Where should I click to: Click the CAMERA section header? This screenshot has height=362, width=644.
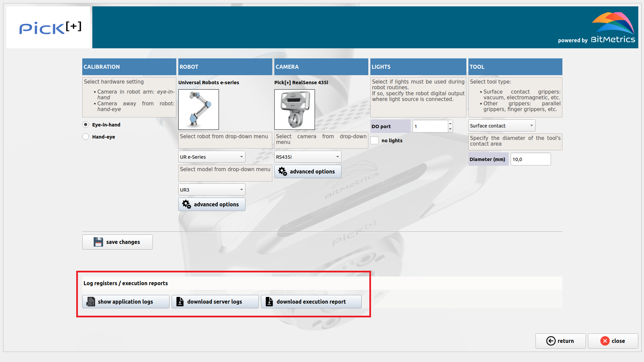321,67
